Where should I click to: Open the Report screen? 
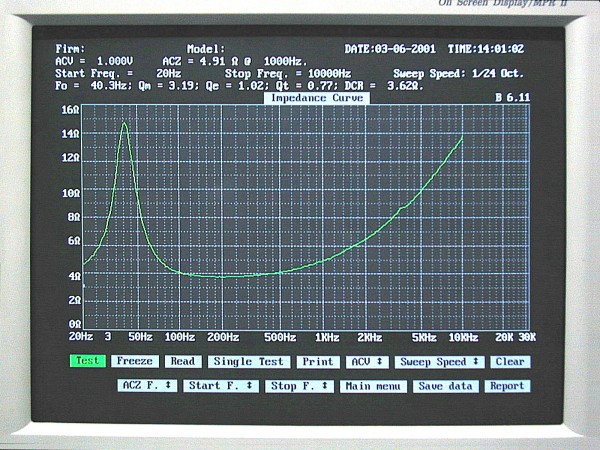click(x=507, y=386)
